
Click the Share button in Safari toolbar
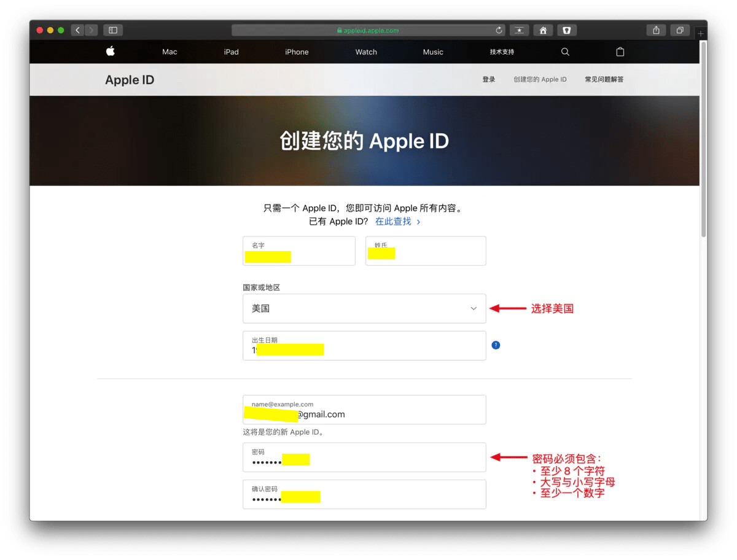click(657, 30)
